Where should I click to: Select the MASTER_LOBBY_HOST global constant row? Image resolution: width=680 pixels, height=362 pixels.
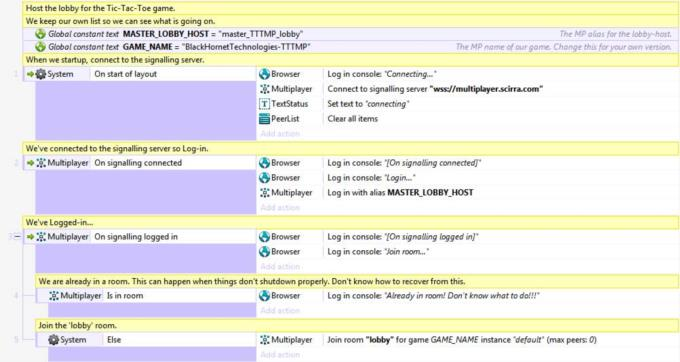pos(351,34)
